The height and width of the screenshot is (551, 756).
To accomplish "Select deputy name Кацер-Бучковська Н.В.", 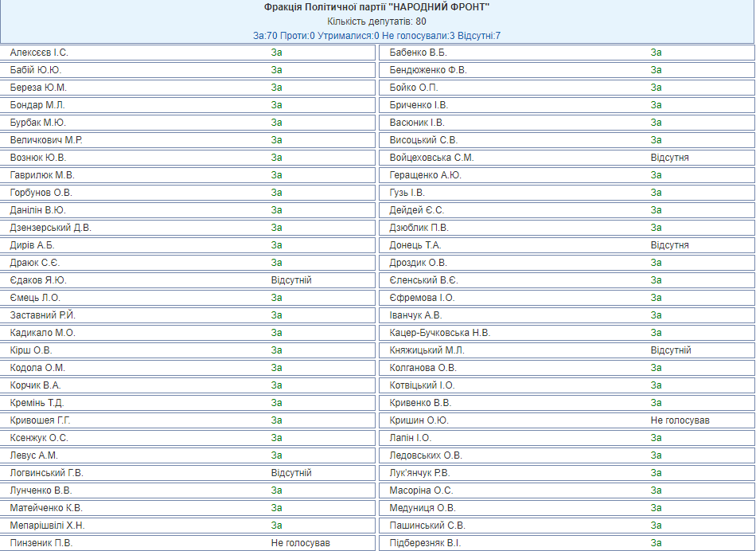I will (439, 333).
